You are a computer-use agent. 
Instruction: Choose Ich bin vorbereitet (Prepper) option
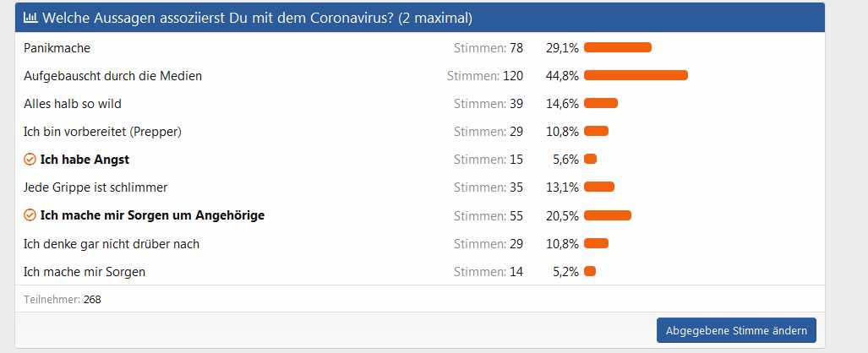pos(102,132)
